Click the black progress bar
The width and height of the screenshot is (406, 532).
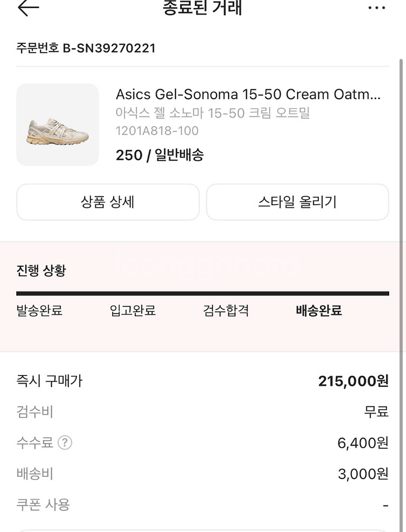pos(202,293)
